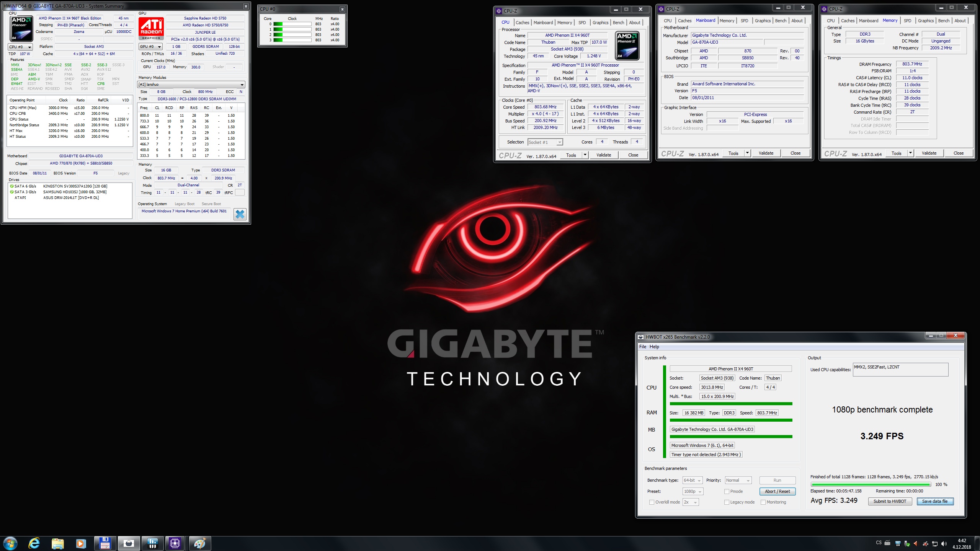Click the Used CPU capabilities text box
This screenshot has width=980, height=551.
900,370
